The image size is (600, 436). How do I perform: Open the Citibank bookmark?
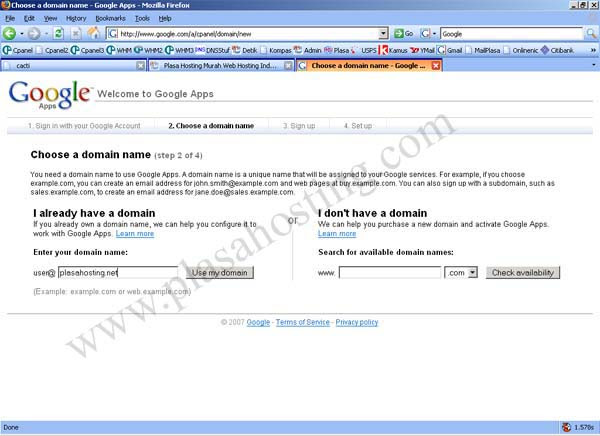(x=557, y=50)
